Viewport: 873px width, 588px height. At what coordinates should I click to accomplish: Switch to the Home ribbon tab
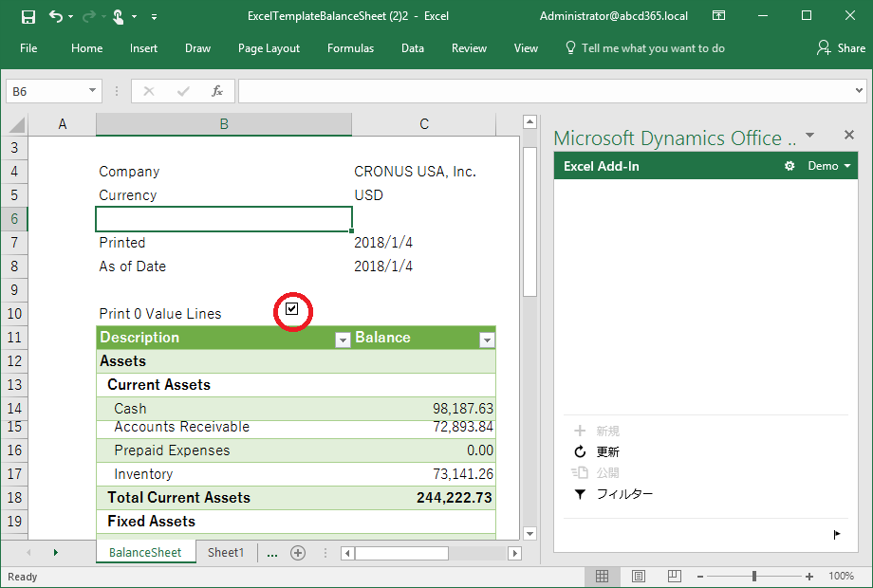[x=87, y=48]
